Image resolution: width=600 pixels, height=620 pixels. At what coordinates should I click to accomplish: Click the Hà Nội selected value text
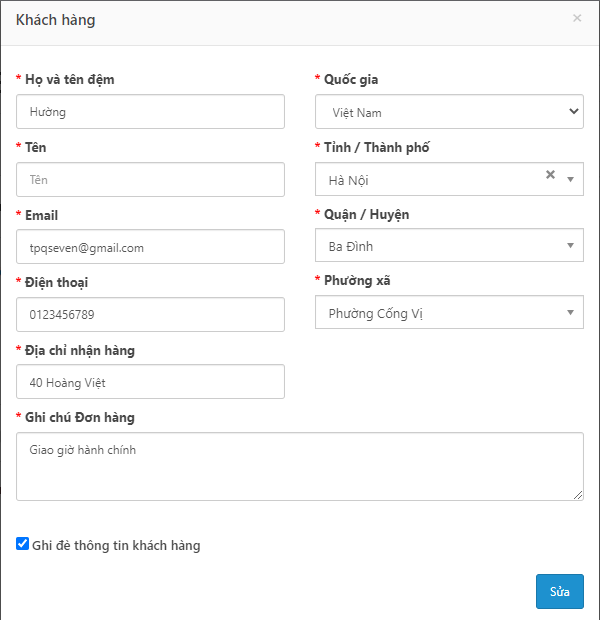348,181
